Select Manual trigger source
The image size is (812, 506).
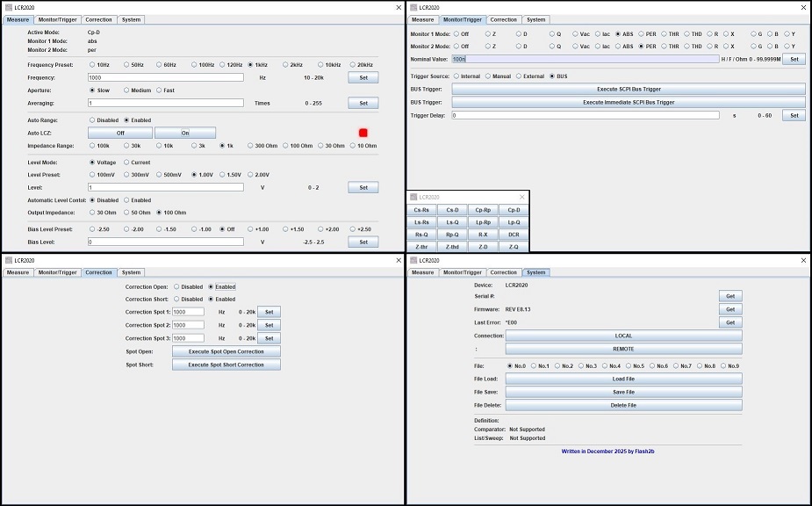point(488,76)
